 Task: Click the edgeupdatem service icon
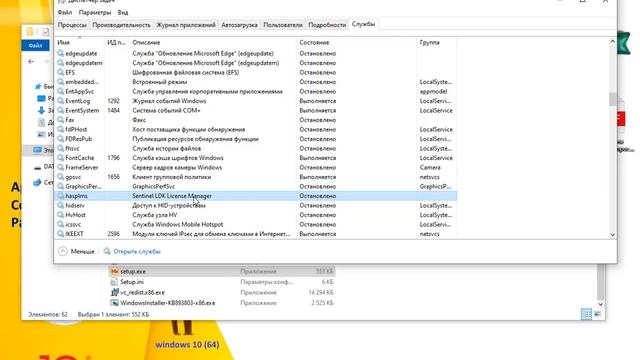[60, 63]
